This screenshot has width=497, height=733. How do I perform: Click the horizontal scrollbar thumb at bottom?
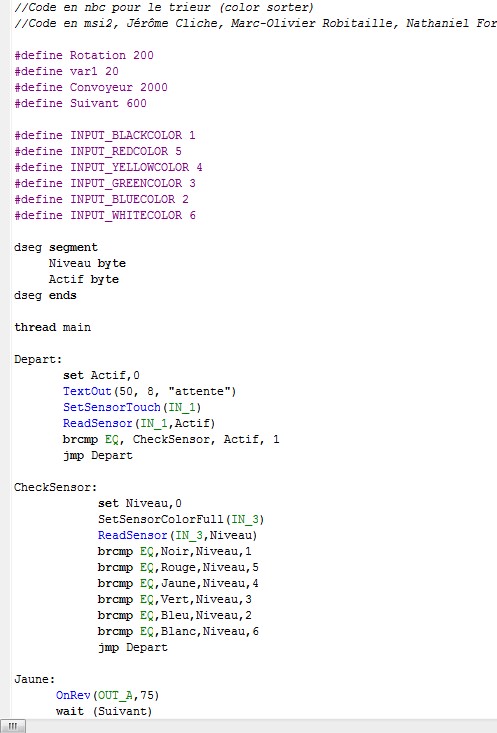(x=13, y=726)
